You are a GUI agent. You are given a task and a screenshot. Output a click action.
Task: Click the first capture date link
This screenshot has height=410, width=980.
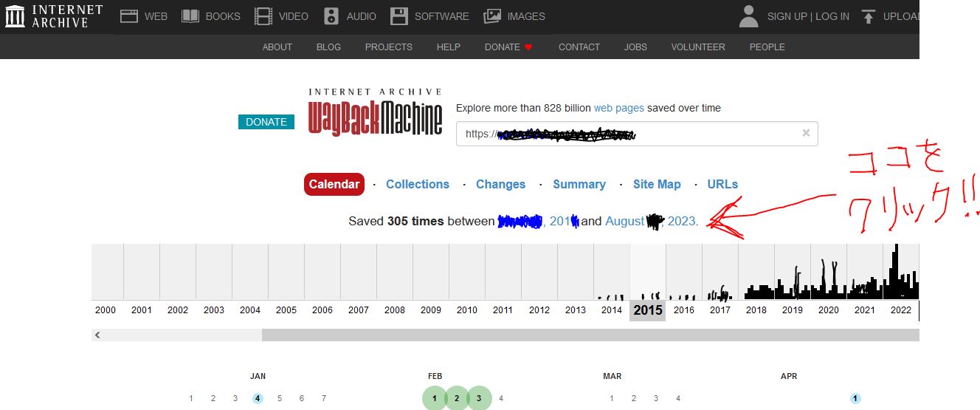click(x=538, y=221)
